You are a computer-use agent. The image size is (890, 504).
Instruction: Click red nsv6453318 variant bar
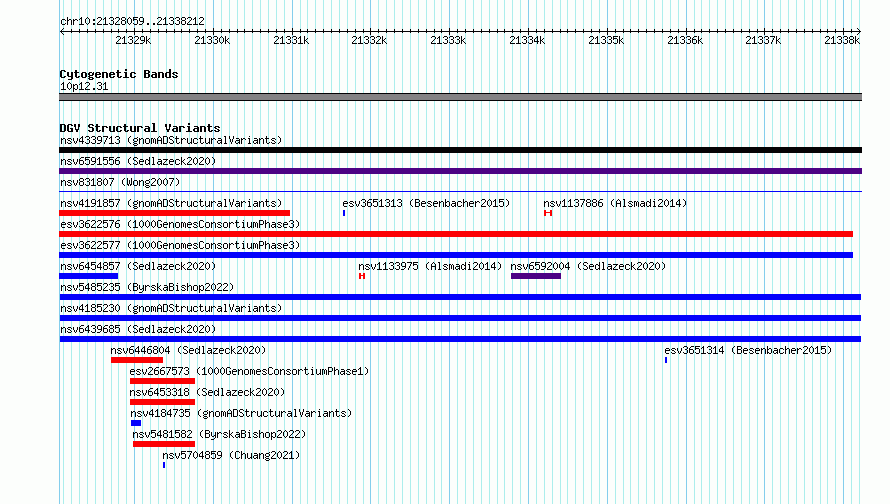point(162,402)
